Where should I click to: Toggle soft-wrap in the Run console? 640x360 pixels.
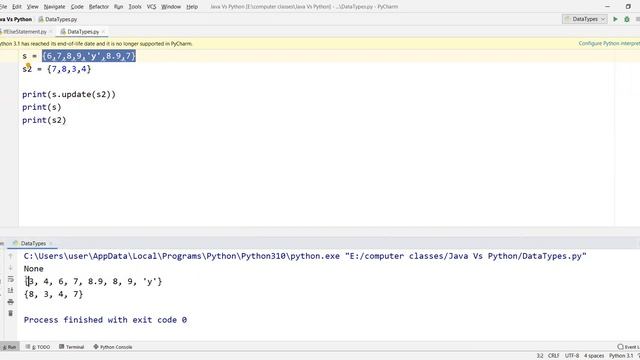click(11, 279)
